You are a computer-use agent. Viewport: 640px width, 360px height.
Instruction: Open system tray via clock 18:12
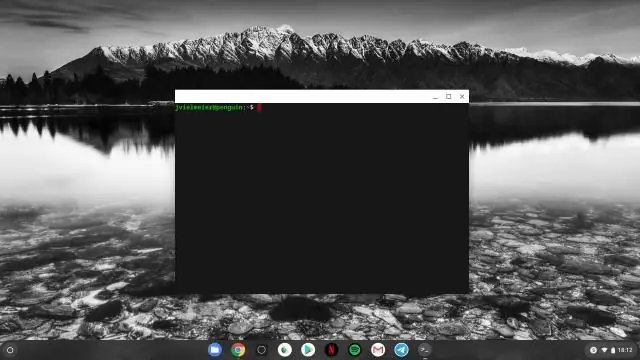[x=625, y=350]
